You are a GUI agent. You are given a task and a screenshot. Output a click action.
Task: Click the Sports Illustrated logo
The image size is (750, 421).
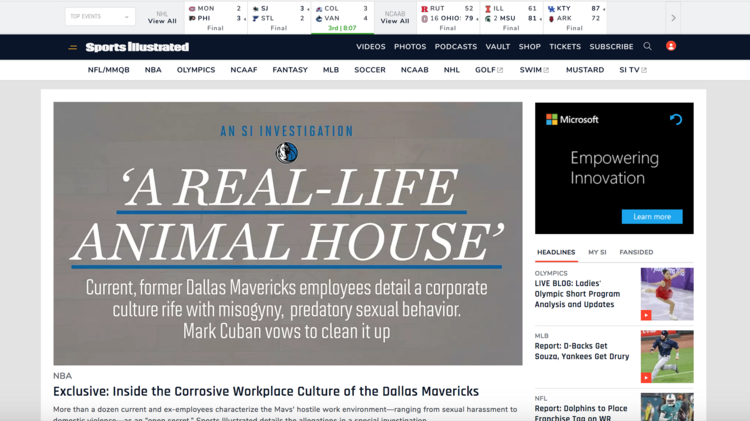[137, 47]
